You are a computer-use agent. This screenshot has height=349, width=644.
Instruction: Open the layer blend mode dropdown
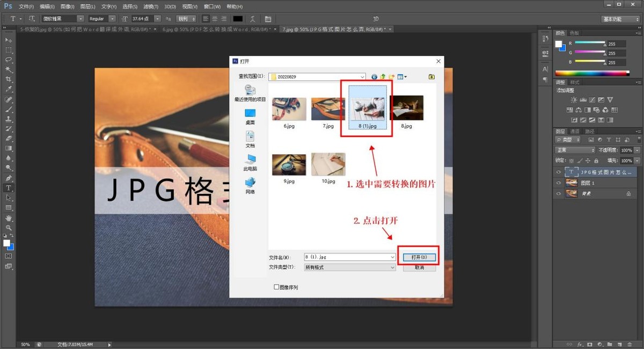click(574, 150)
